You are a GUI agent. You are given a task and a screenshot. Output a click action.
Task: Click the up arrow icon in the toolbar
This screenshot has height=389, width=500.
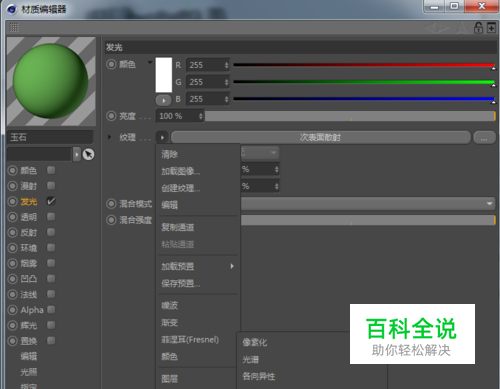click(x=462, y=28)
